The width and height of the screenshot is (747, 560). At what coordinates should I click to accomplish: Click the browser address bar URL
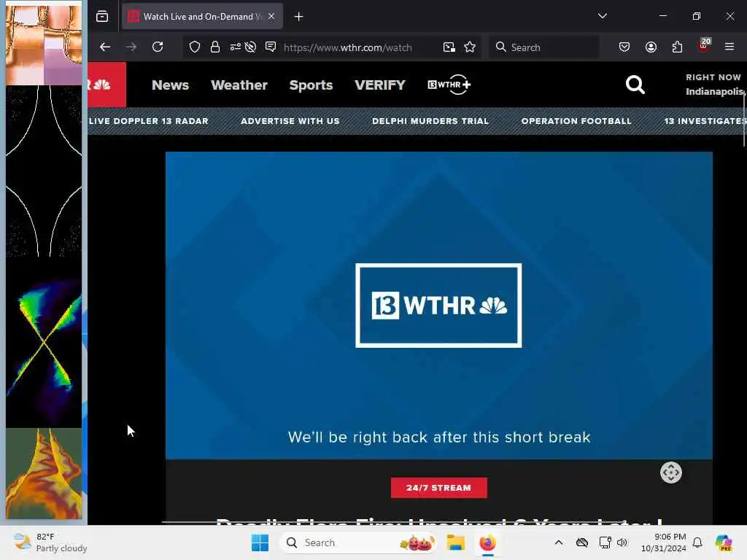click(x=347, y=47)
